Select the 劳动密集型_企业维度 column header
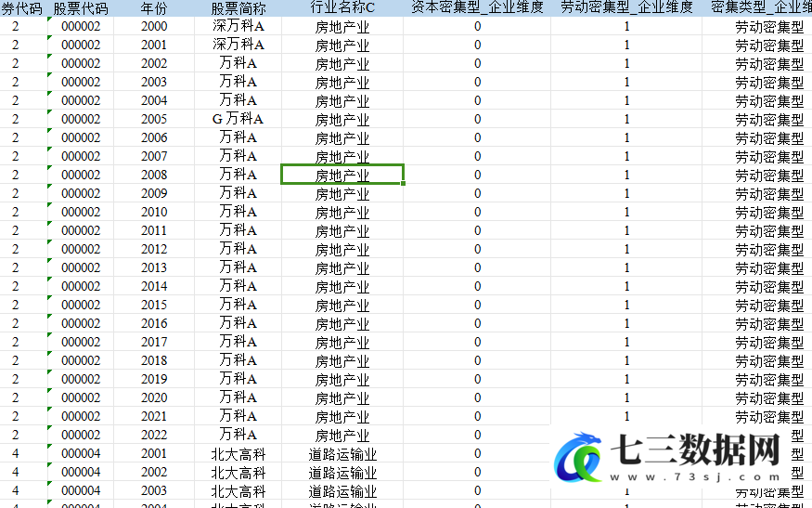 click(626, 7)
